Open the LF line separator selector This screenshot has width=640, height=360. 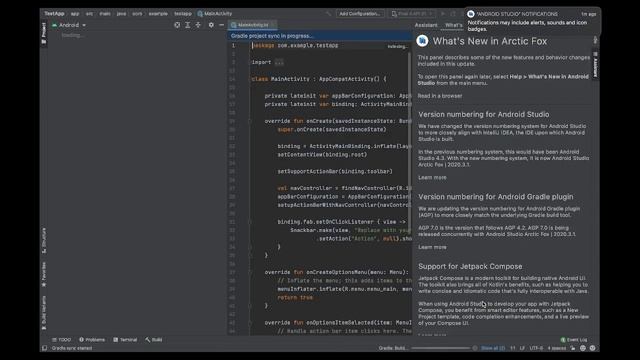tap(522, 348)
